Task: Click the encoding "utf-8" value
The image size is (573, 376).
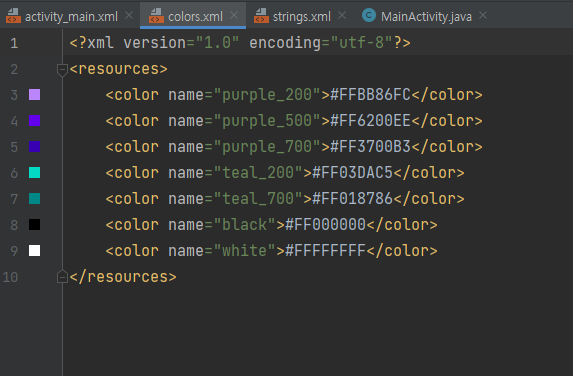Action: (362, 43)
